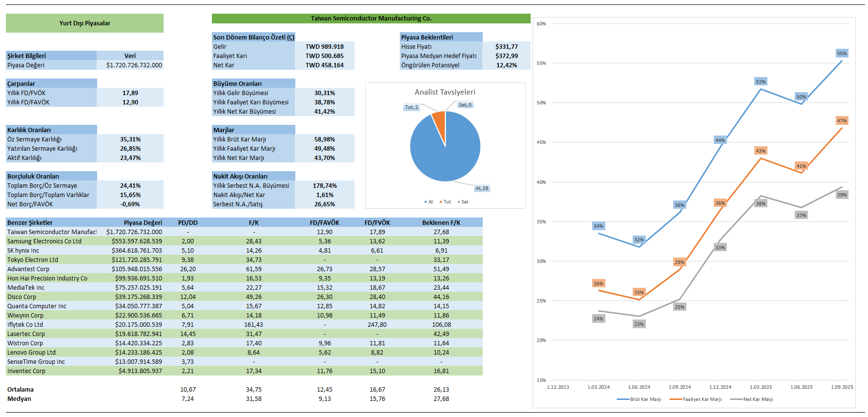Select the Öngörülen Potansiyel value 12,42%
This screenshot has width=868, height=417.
[x=506, y=65]
